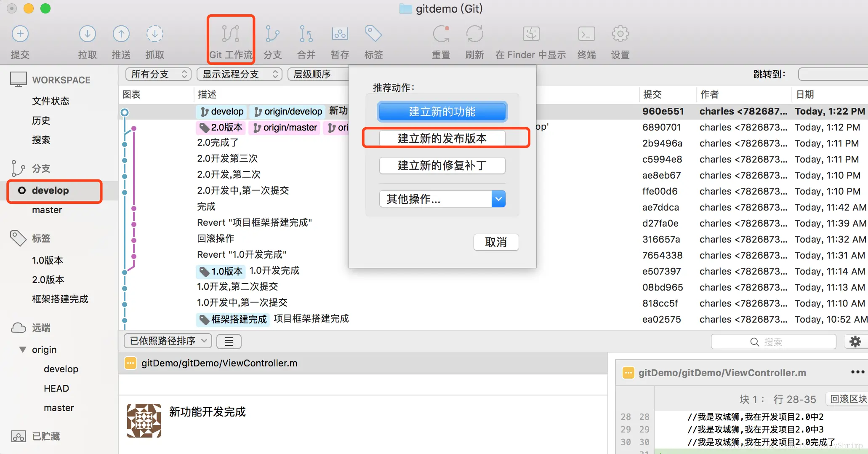This screenshot has height=454, width=868.
Task: Select the 1.0版本 tag in sidebar
Action: pyautogui.click(x=48, y=260)
